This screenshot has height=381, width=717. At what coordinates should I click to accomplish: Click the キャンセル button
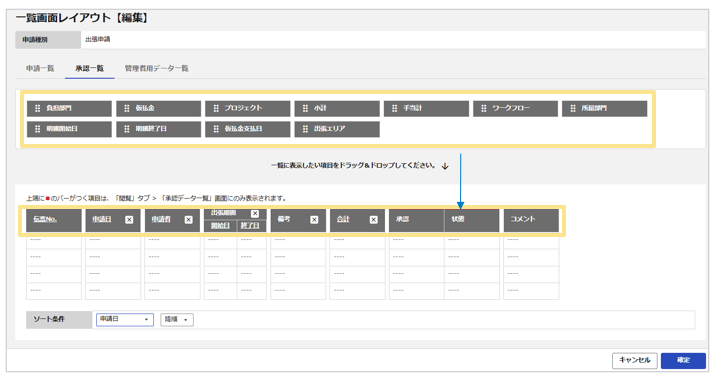click(x=635, y=360)
